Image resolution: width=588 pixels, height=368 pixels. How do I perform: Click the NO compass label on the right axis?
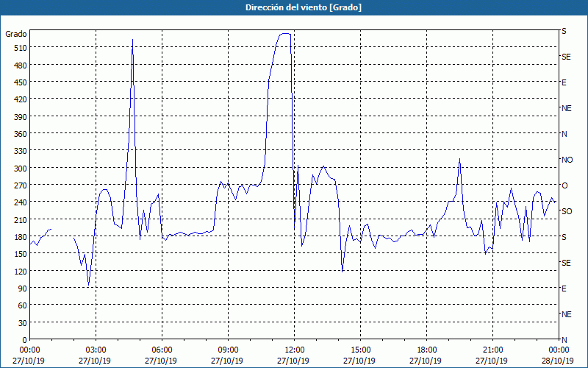[567, 160]
